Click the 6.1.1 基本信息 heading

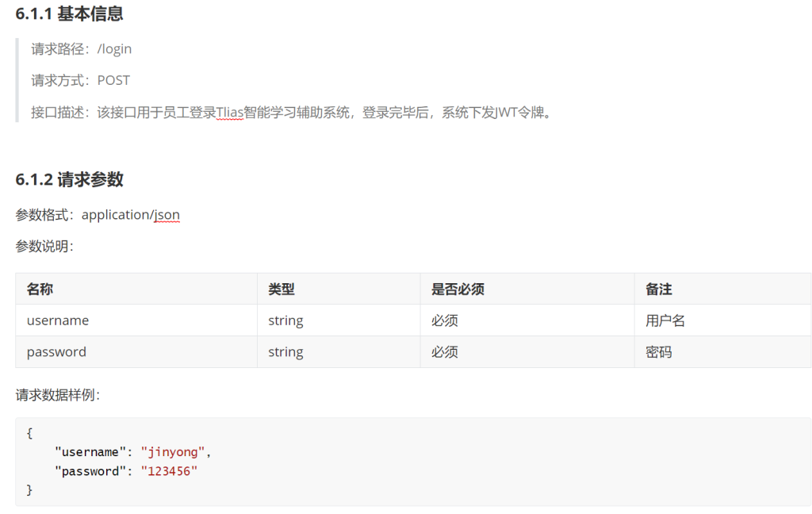point(69,14)
